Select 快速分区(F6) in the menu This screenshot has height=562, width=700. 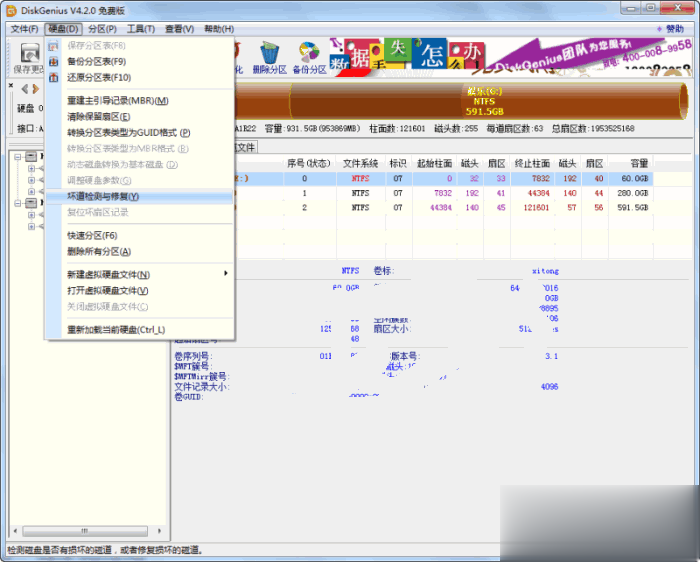point(92,235)
